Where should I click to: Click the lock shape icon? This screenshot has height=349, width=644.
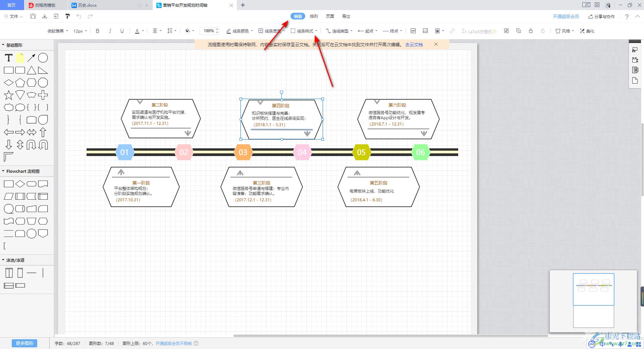pyautogui.click(x=531, y=31)
